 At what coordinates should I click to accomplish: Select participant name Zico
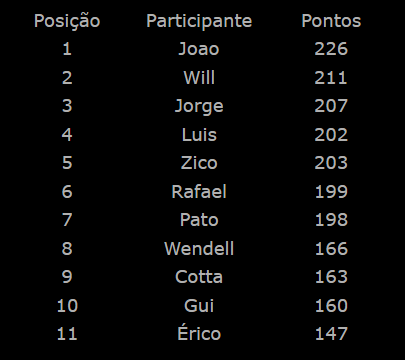[199, 163]
